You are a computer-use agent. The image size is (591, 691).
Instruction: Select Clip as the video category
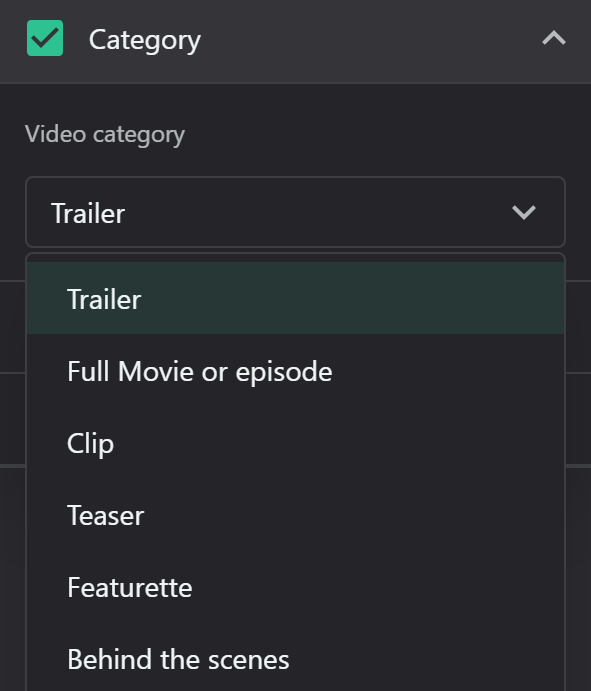point(295,443)
